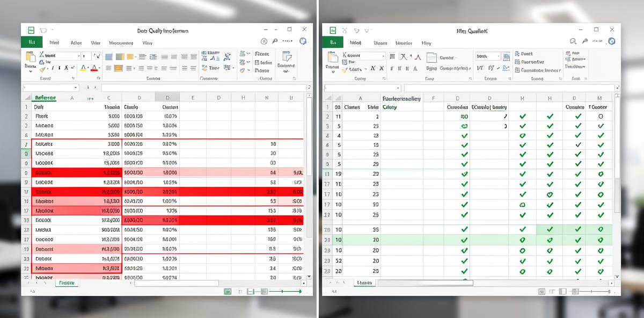
Task: Open the number format dropdown in right ribbon
Action: coord(500,56)
